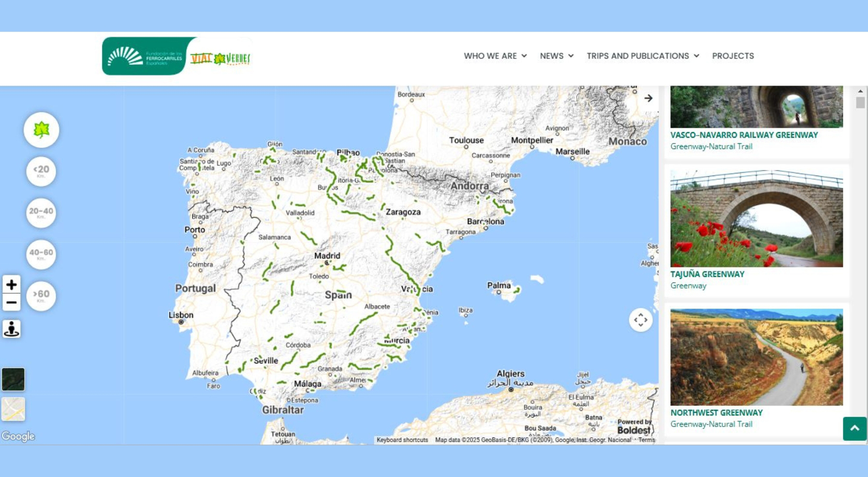Click the Bilbao label on the map

[x=348, y=153]
